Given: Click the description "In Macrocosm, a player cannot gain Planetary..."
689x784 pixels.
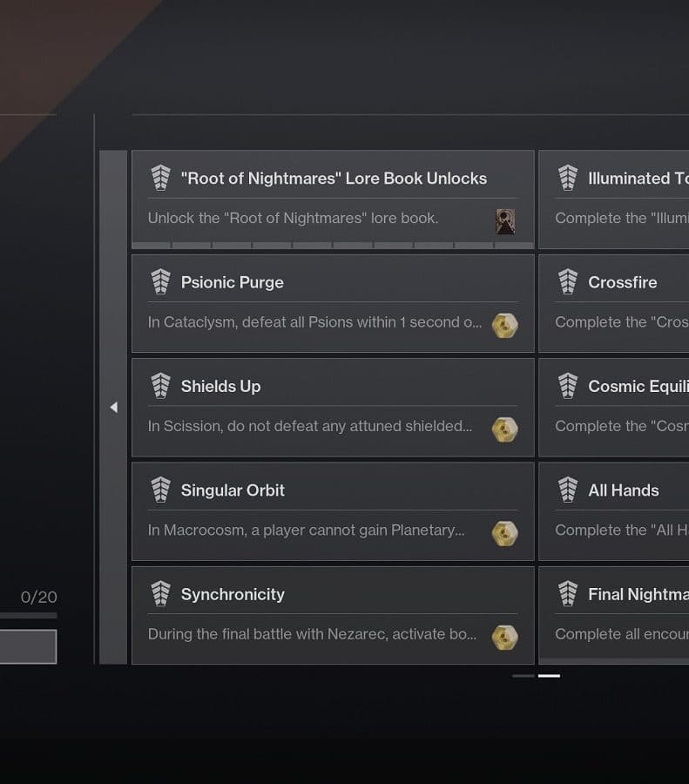Looking at the screenshot, I should point(306,530).
